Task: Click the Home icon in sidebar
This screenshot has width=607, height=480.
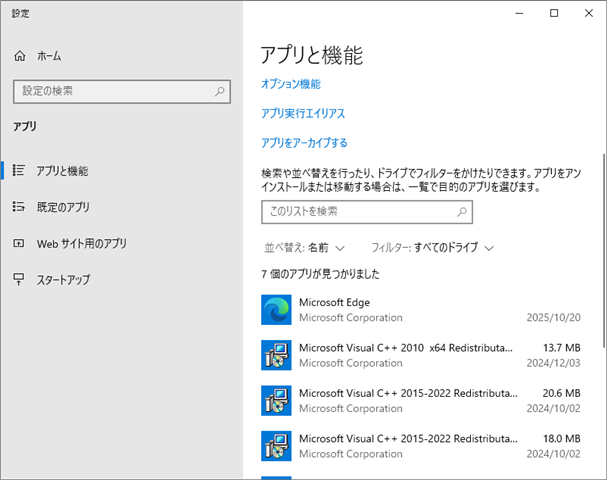Action: [19, 56]
